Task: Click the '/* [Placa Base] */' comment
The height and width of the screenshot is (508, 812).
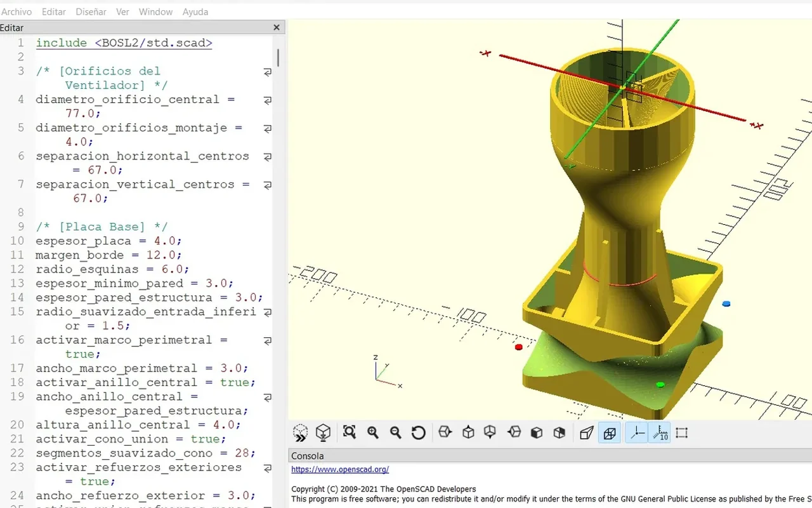Action: [101, 227]
